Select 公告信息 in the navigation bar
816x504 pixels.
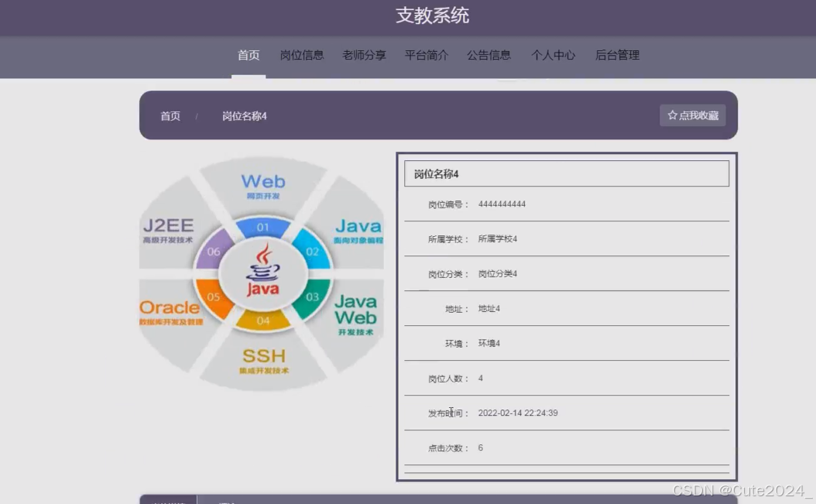point(489,55)
